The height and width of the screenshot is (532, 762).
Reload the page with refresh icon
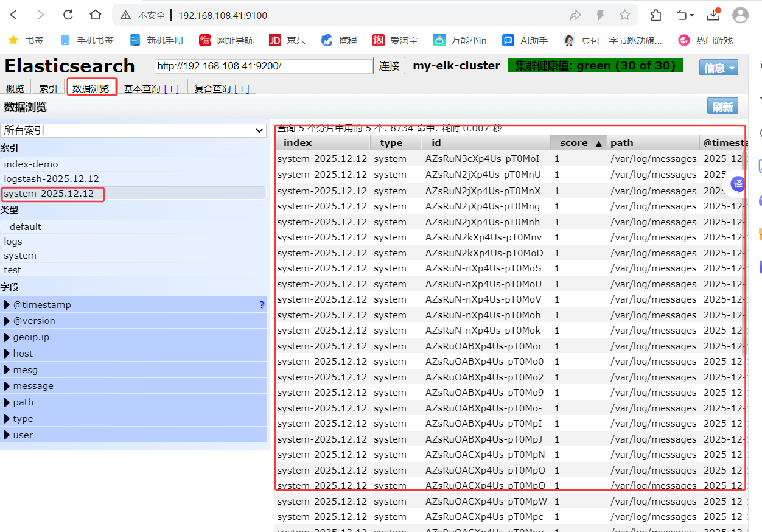[x=68, y=15]
